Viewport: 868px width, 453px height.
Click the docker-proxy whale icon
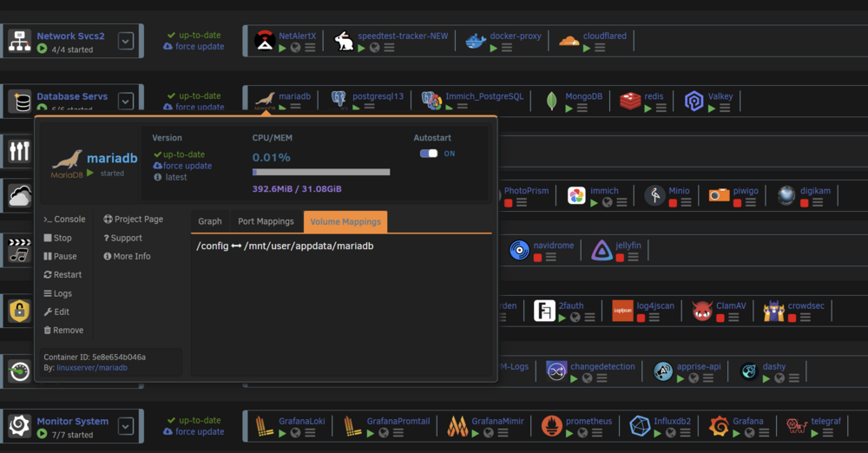[476, 41]
